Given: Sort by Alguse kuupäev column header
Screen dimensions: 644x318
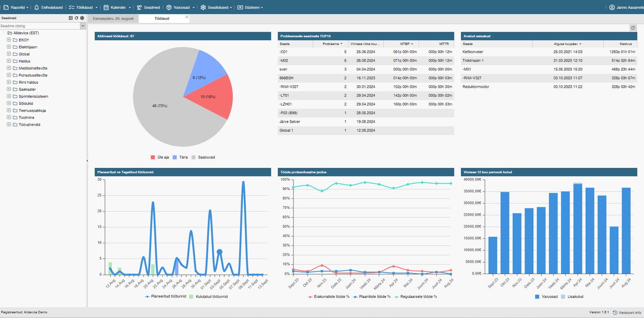Looking at the screenshot, I should pyautogui.click(x=566, y=44).
